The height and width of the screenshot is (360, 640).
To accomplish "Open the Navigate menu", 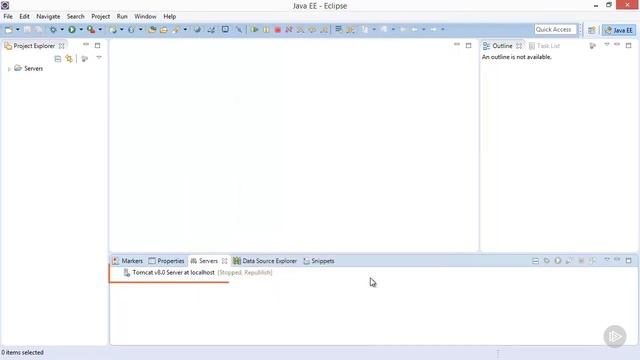I will coord(48,16).
